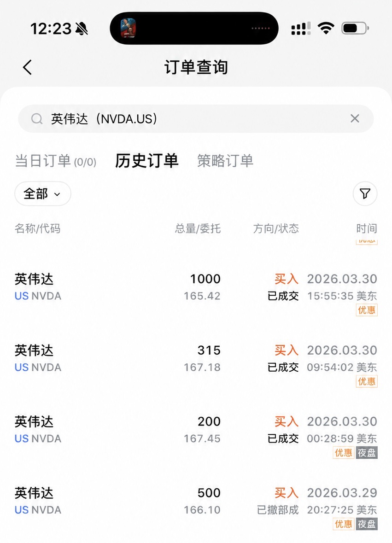Open the 策略订单 tab

[225, 161]
